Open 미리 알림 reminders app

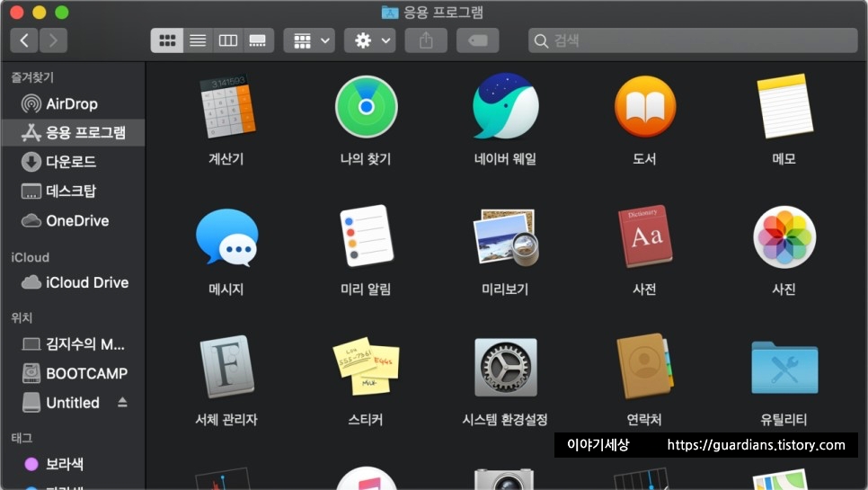366,236
